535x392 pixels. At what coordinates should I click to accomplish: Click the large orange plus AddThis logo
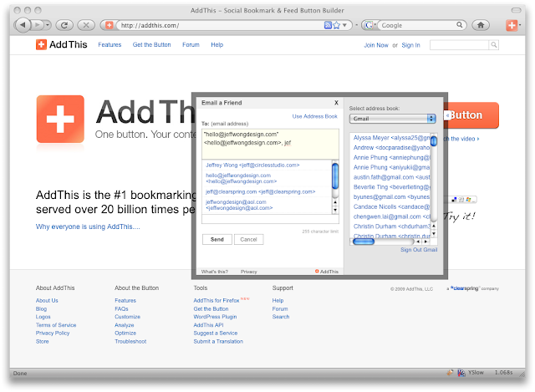click(60, 119)
